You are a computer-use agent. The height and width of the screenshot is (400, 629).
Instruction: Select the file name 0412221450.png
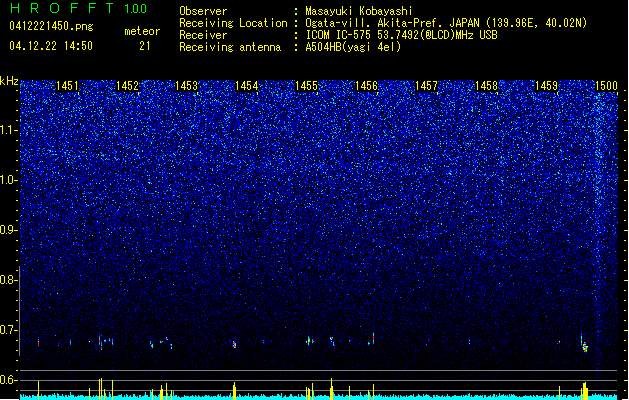(x=51, y=27)
